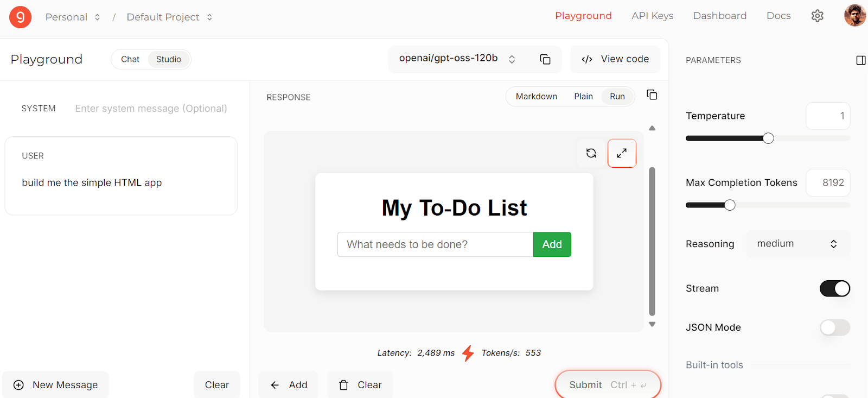Open the Personal workspace selector
868x398 pixels.
(x=73, y=17)
